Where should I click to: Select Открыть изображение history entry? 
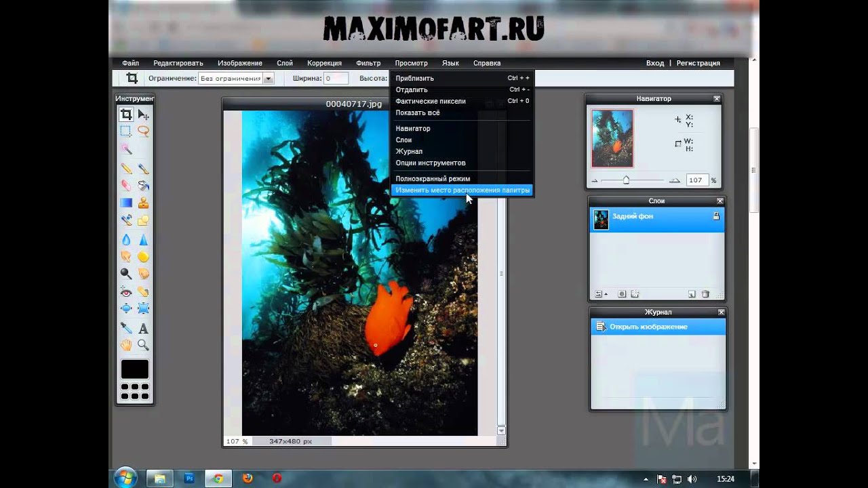click(658, 327)
